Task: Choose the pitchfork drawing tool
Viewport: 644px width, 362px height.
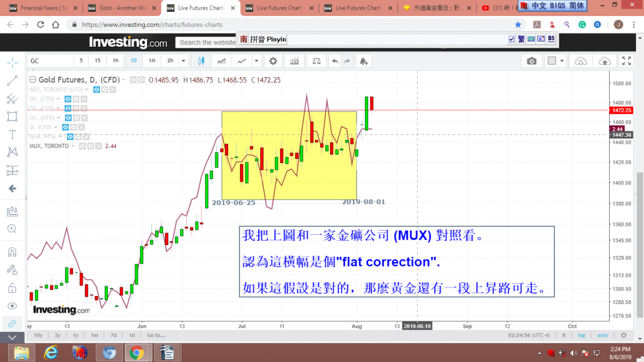Action: tap(12, 99)
